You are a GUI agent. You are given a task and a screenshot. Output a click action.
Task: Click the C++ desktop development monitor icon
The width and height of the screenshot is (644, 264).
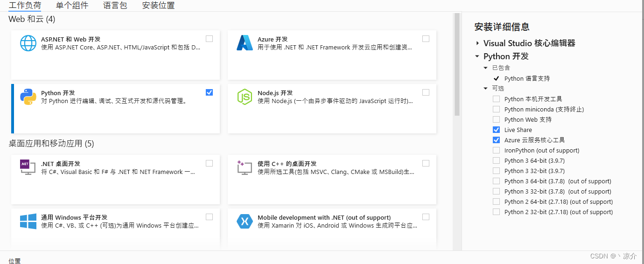point(245,167)
